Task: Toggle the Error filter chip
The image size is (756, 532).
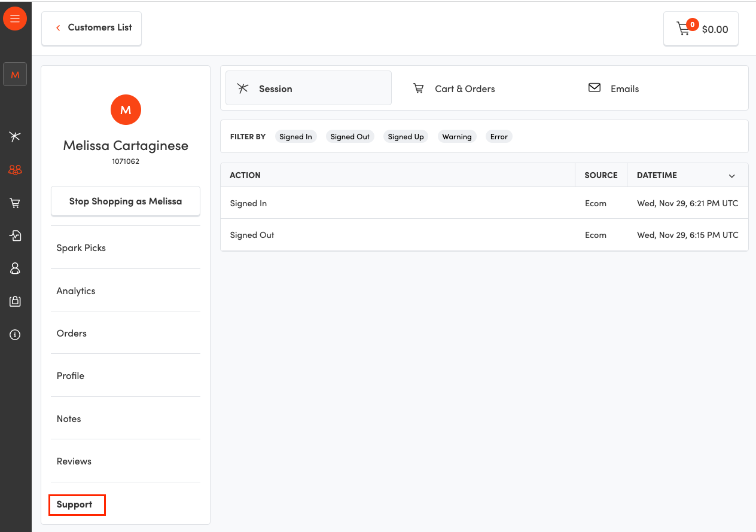Action: (499, 137)
